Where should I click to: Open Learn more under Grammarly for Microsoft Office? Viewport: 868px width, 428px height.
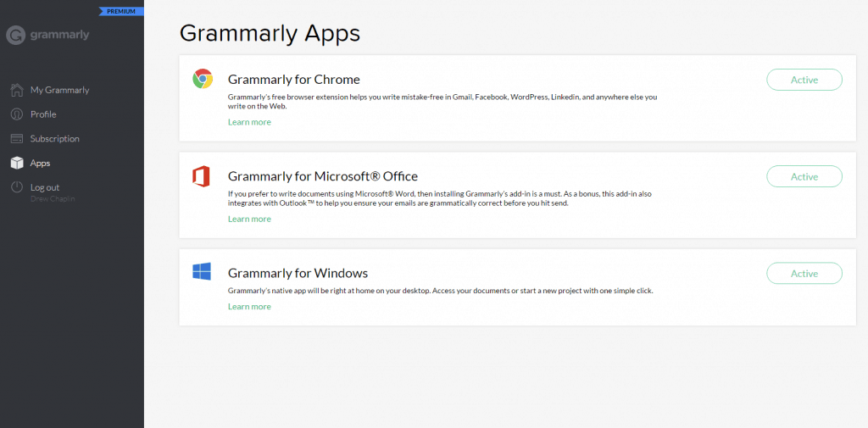[249, 219]
